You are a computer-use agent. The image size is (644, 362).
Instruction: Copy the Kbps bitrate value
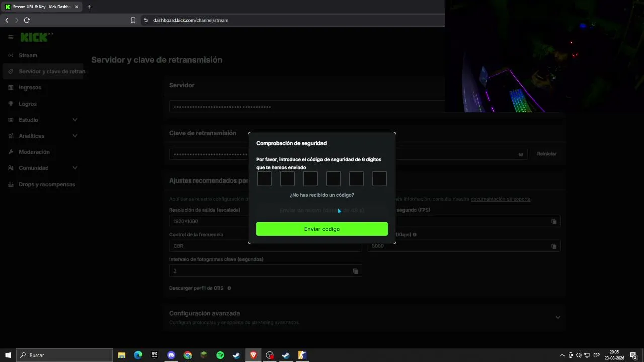tap(554, 246)
